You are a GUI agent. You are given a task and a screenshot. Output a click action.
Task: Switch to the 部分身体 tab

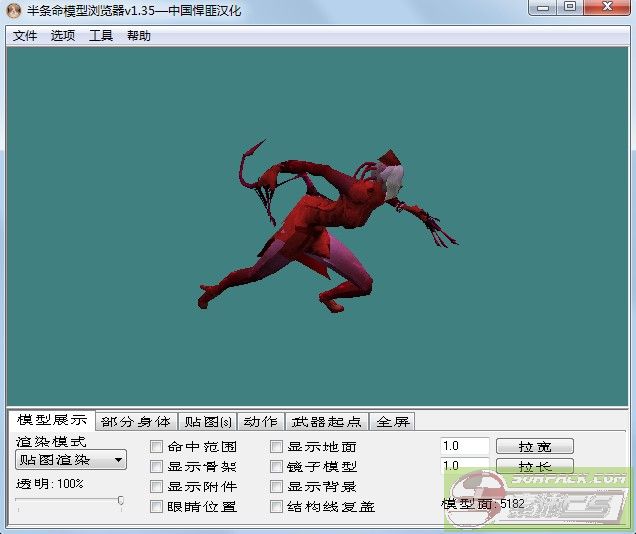(x=136, y=422)
